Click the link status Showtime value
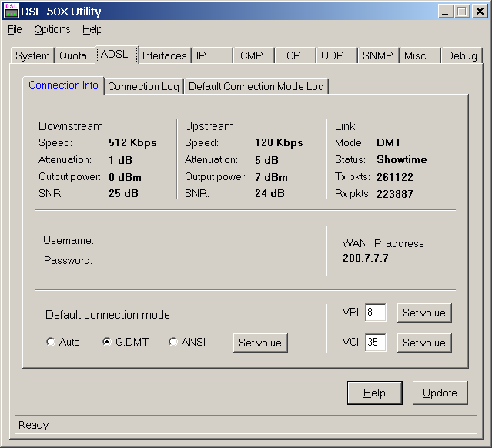Image resolution: width=492 pixels, height=448 pixels. pyautogui.click(x=402, y=159)
